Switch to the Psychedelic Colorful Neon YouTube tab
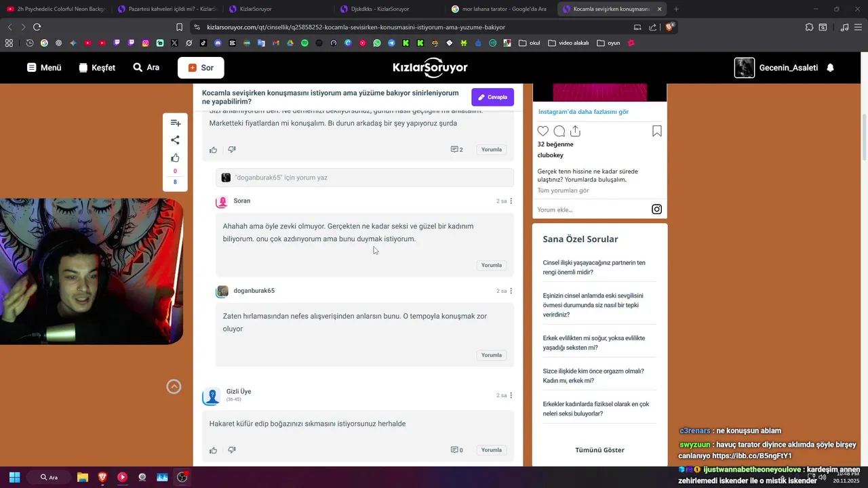868x488 pixels. coord(56,9)
